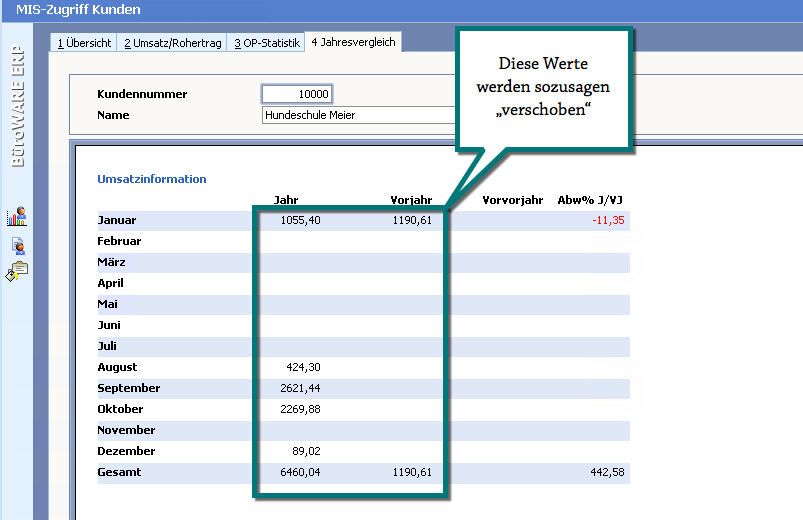
Task: Switch to the Übersicht tab
Action: (x=84, y=43)
